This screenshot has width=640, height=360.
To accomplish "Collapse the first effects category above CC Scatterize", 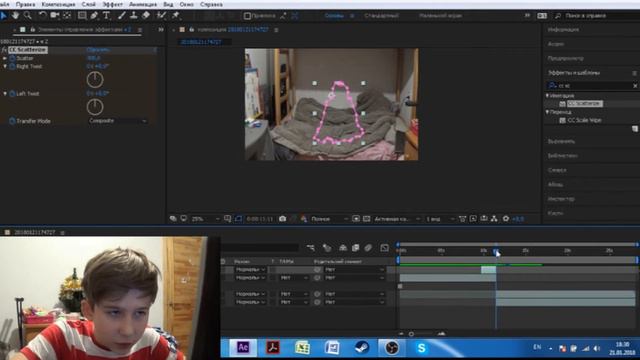I will pyautogui.click(x=547, y=96).
